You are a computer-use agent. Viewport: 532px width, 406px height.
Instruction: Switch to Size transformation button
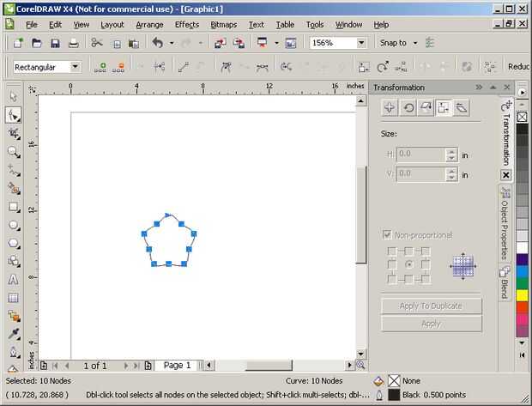coord(444,108)
